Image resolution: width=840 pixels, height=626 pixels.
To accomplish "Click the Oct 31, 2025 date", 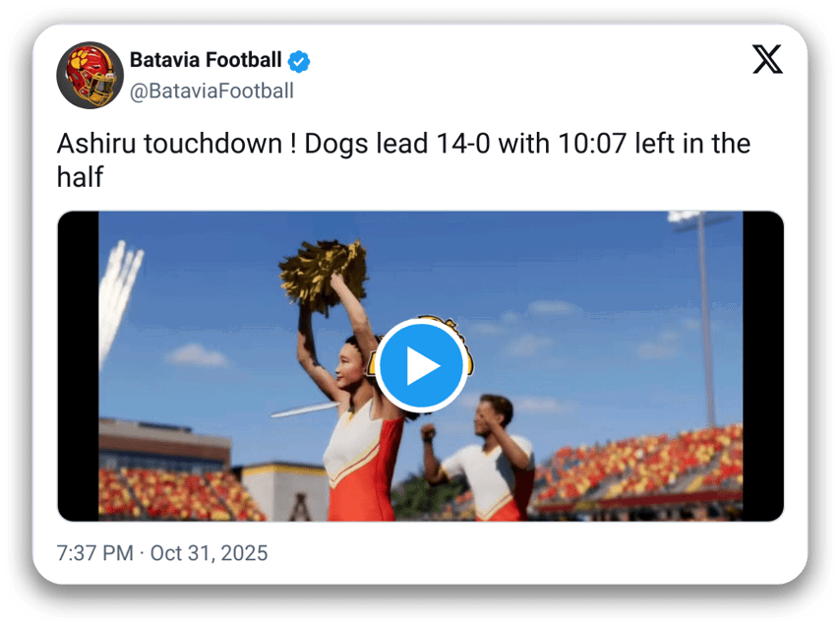I will 209,553.
